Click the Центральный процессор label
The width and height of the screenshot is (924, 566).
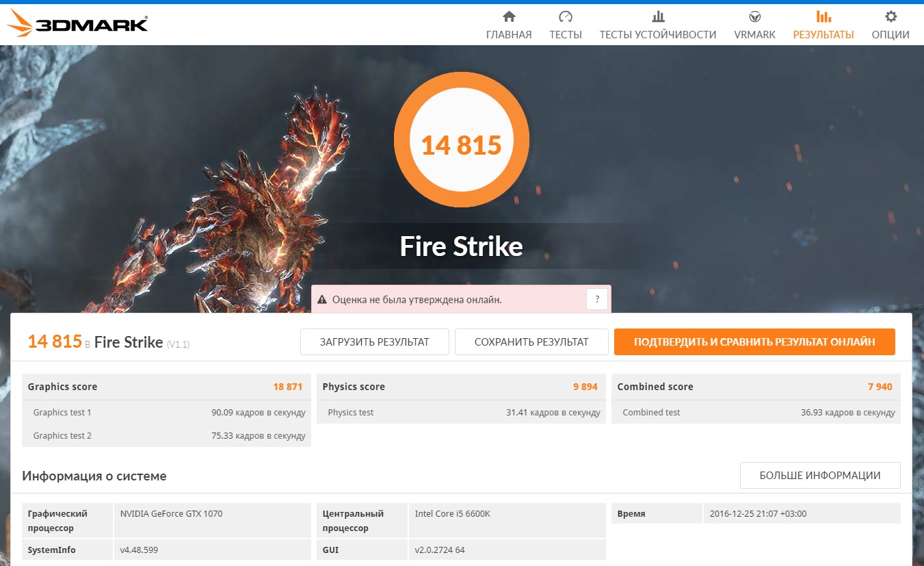click(x=353, y=521)
